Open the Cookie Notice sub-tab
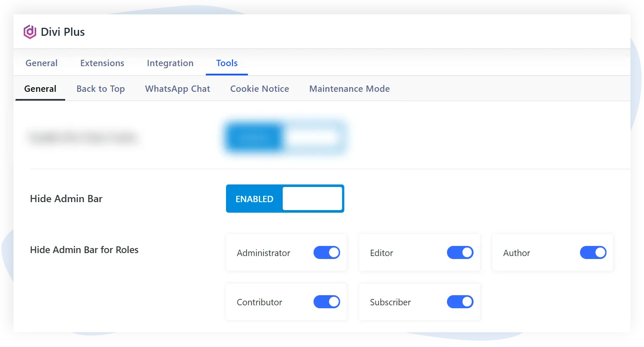This screenshot has height=347, width=644. point(260,89)
